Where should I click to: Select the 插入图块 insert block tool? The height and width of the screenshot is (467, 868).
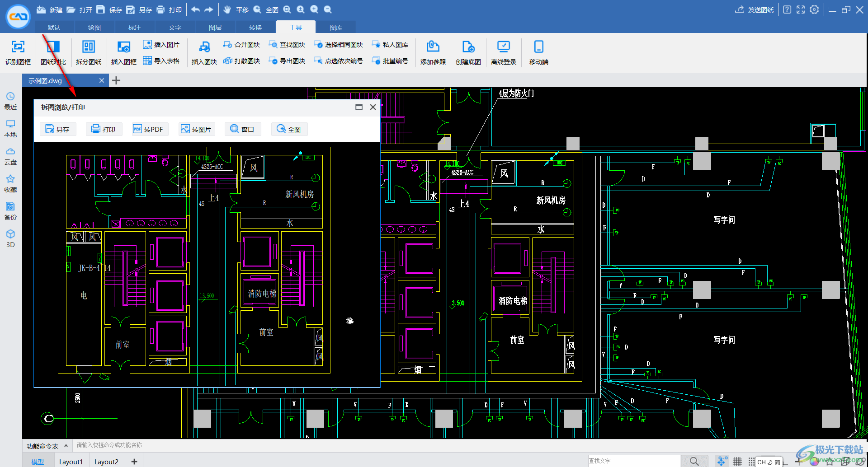pyautogui.click(x=204, y=47)
